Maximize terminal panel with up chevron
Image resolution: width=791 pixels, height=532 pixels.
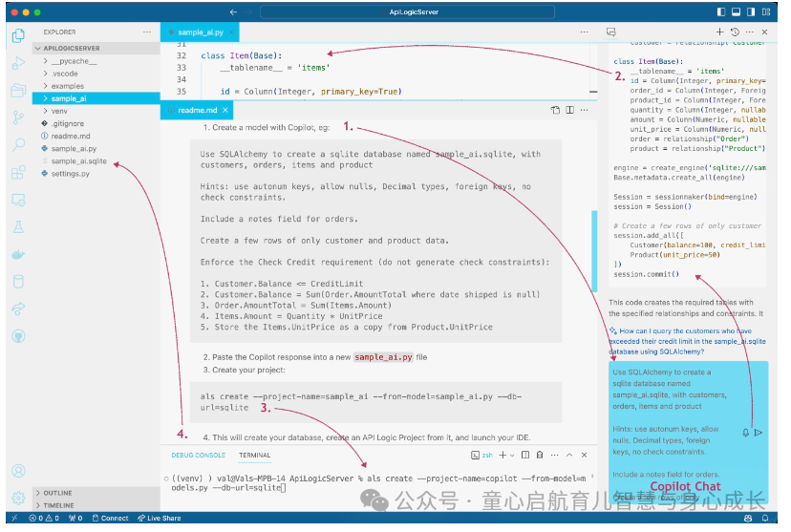569,455
